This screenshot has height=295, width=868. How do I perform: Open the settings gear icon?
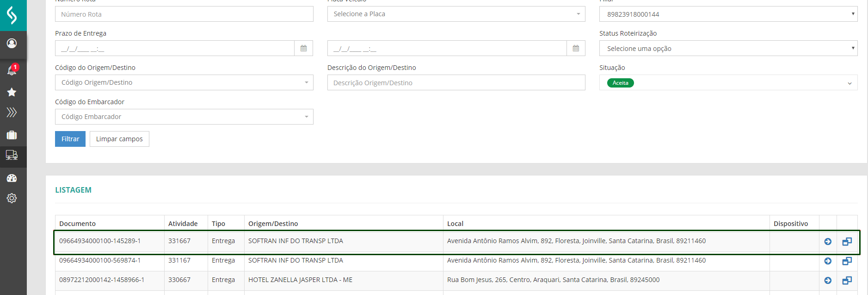point(12,198)
